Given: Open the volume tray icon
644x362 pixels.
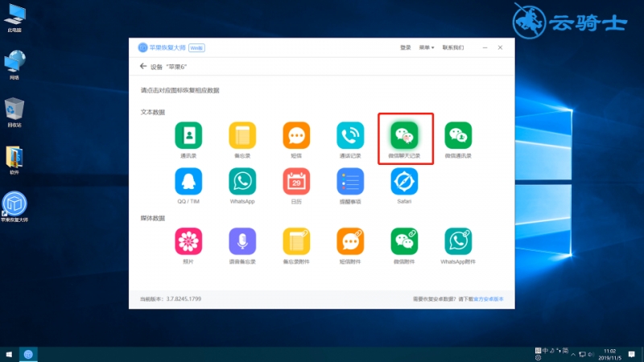Looking at the screenshot, I should pyautogui.click(x=591, y=354).
